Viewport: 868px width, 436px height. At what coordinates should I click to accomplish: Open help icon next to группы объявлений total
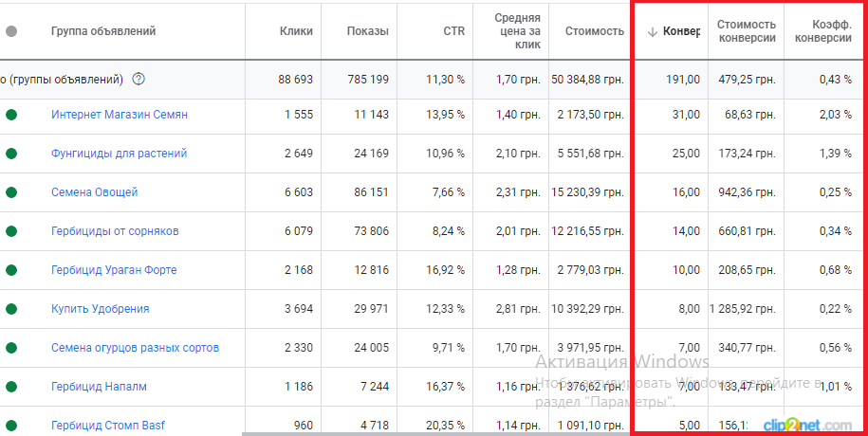pos(139,79)
